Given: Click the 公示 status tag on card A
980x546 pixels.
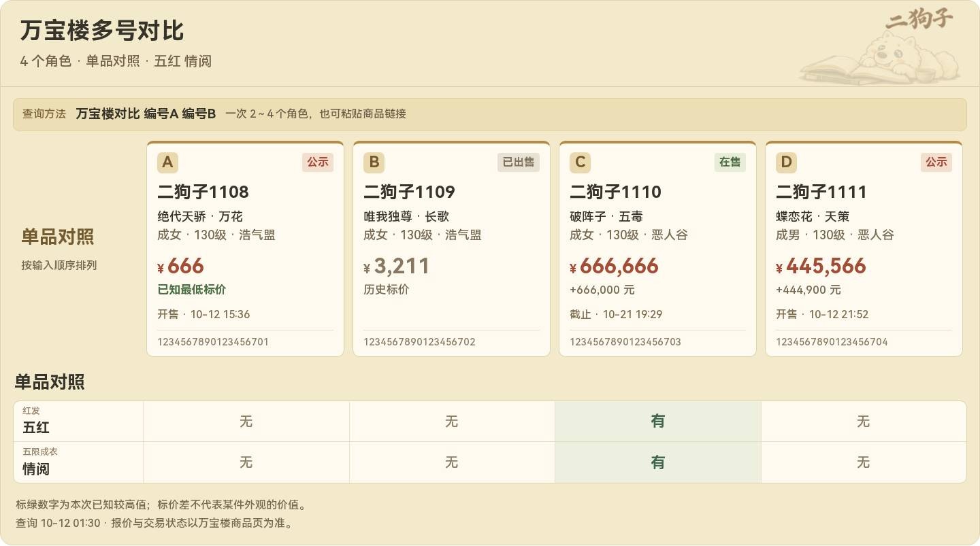Looking at the screenshot, I should (x=318, y=162).
